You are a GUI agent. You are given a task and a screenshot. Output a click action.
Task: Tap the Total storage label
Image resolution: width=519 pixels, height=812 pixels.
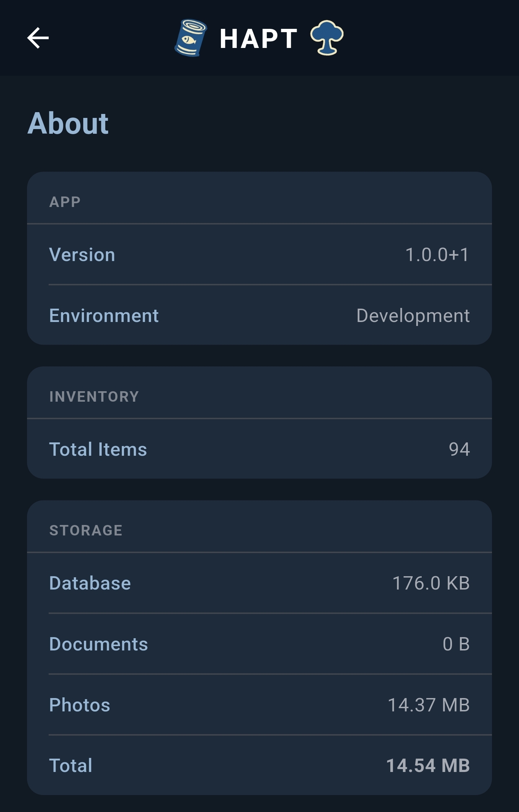coord(71,765)
